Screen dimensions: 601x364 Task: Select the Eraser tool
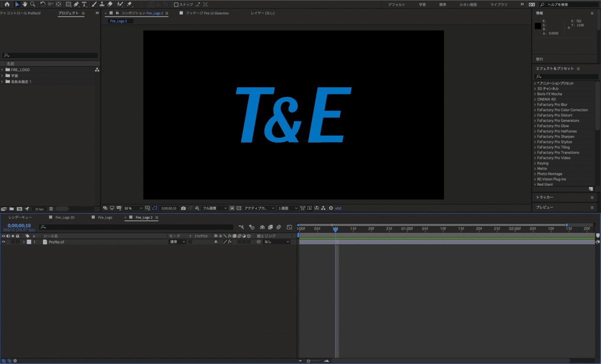(110, 4)
